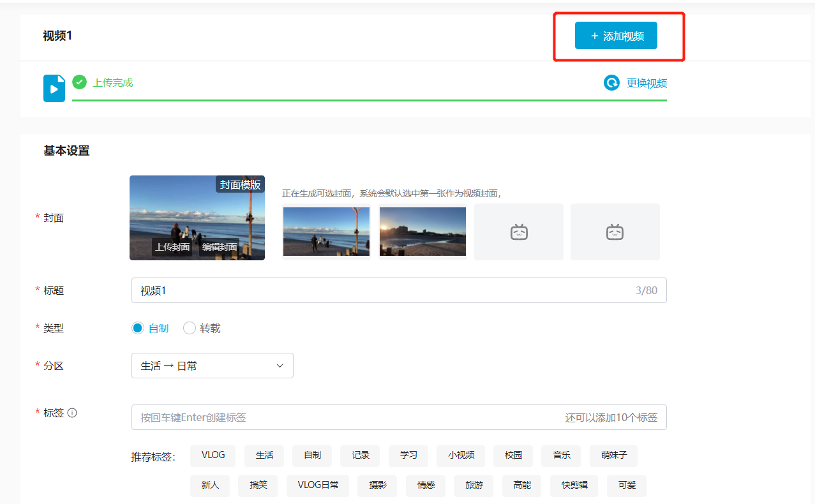Open the 更换视频 link
This screenshot has height=504, width=815.
click(647, 83)
